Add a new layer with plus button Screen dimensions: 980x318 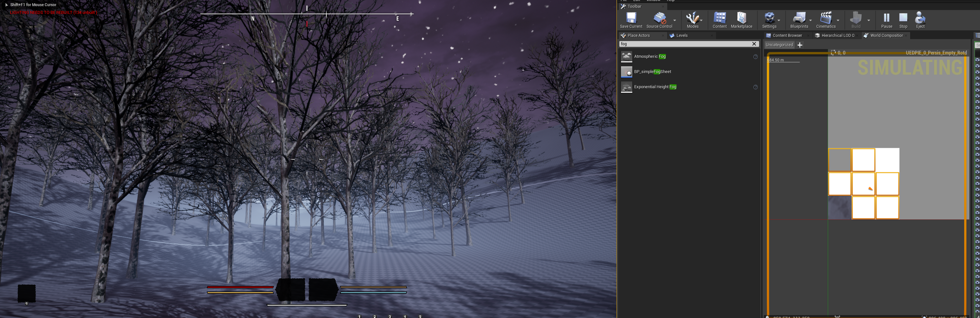[x=800, y=45]
